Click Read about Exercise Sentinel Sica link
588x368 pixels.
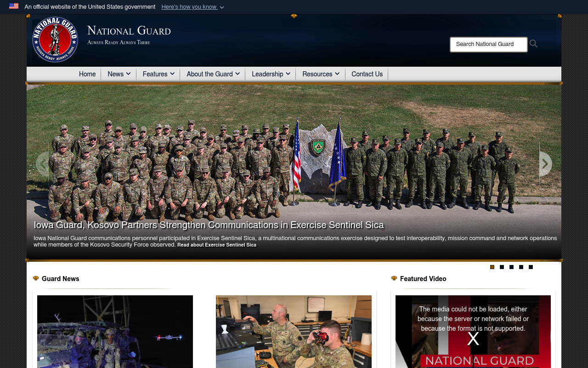tap(217, 245)
